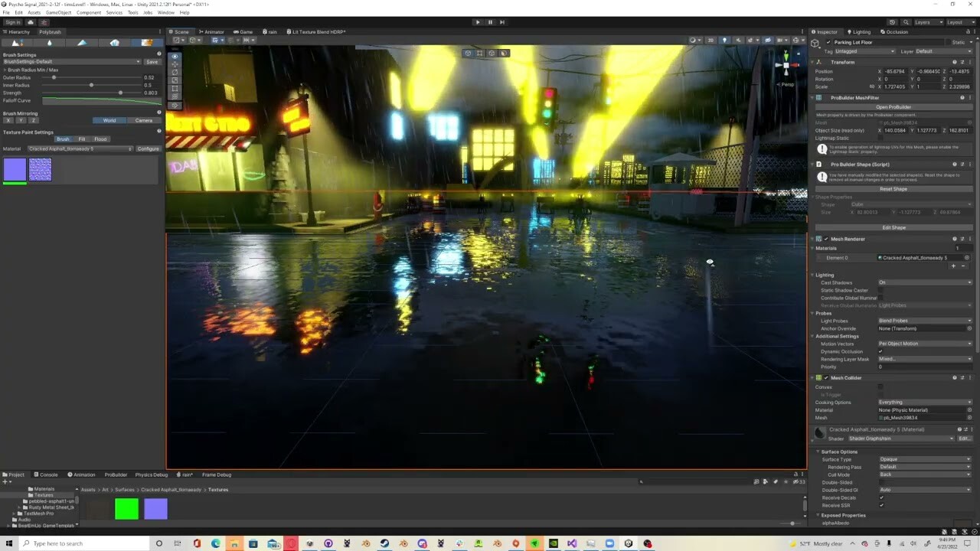Click the Strength slider handle

point(120,93)
